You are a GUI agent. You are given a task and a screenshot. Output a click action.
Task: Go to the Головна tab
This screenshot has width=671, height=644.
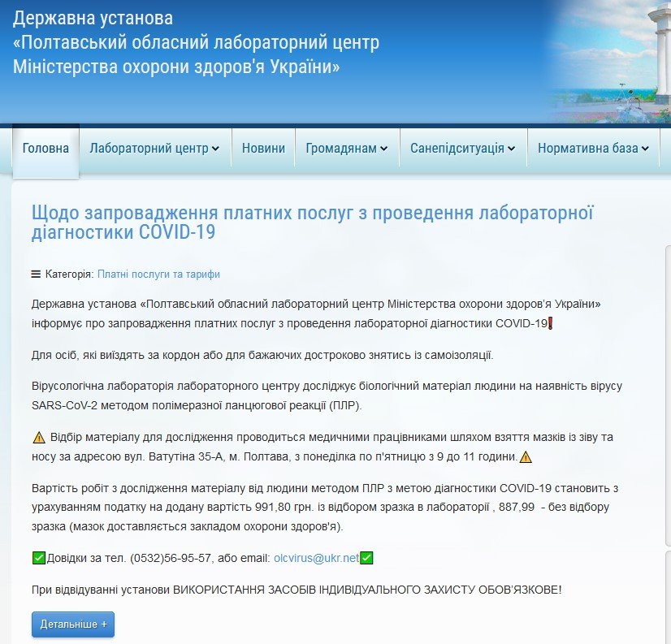click(x=45, y=149)
